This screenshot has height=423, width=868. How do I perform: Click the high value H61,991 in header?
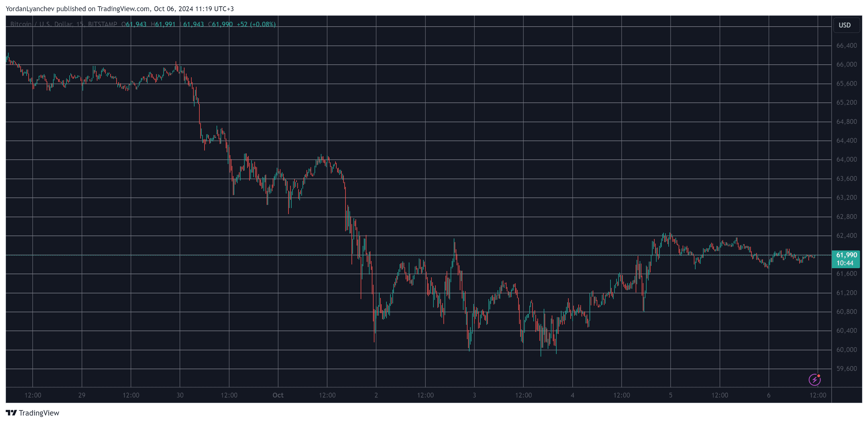pyautogui.click(x=163, y=24)
